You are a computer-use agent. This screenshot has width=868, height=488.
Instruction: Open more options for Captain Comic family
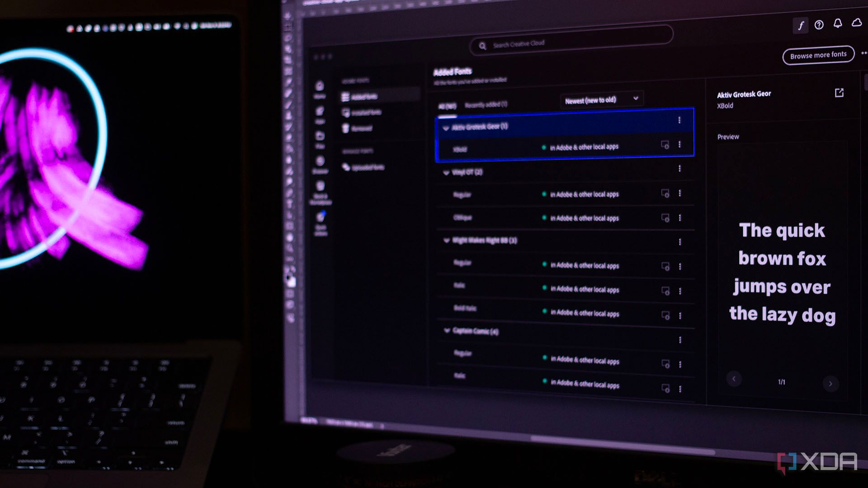click(680, 340)
